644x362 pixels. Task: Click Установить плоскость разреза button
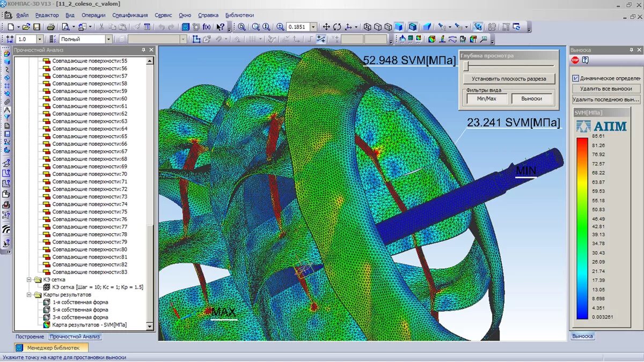(x=509, y=79)
